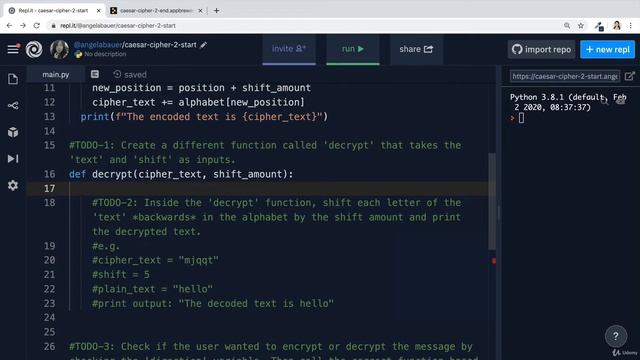Click 'def decrypt(cipher_text, shift_amount):' line

point(181,174)
